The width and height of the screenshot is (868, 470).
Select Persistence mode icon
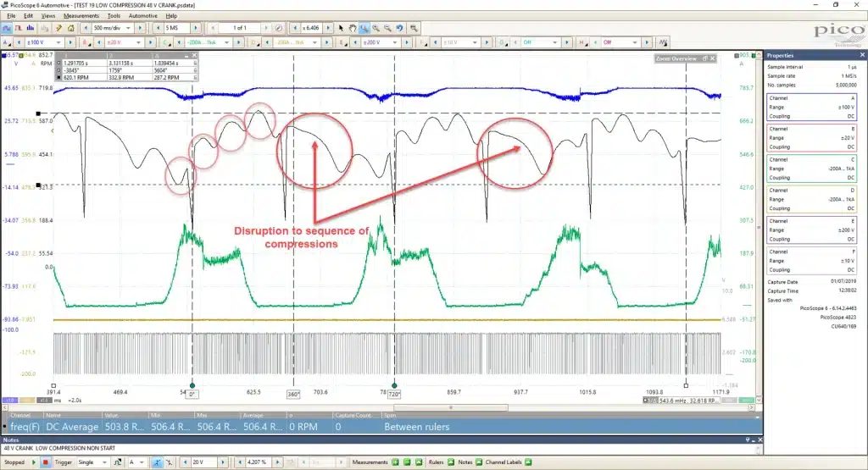(19, 28)
